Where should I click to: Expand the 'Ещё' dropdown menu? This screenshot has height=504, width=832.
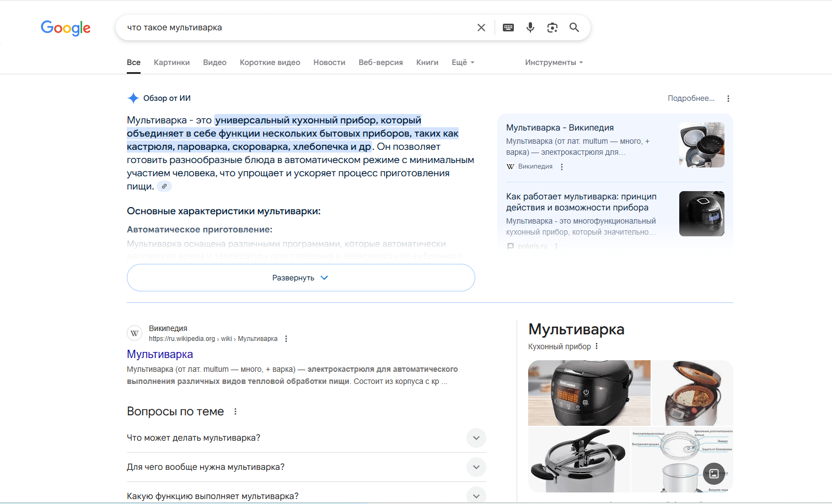click(463, 62)
